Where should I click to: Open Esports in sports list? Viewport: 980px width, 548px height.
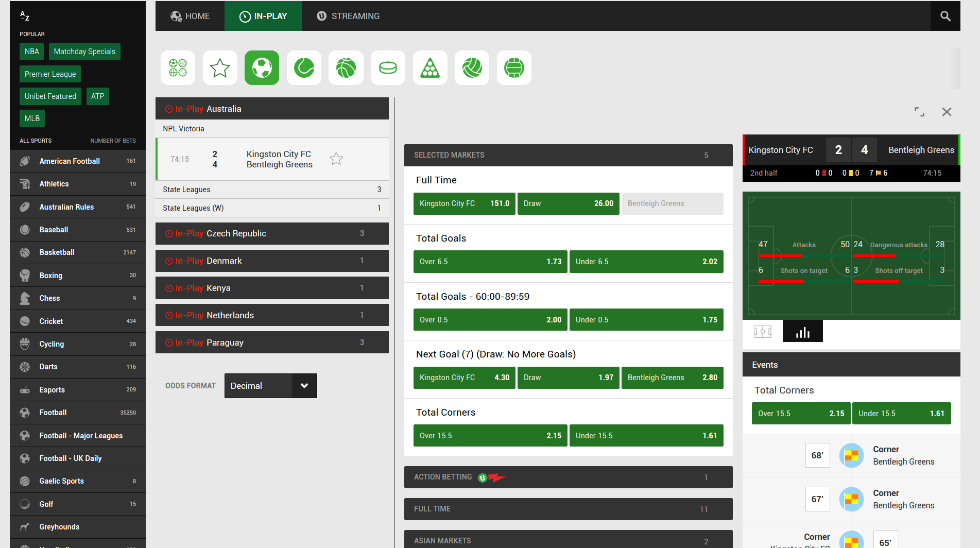point(78,390)
